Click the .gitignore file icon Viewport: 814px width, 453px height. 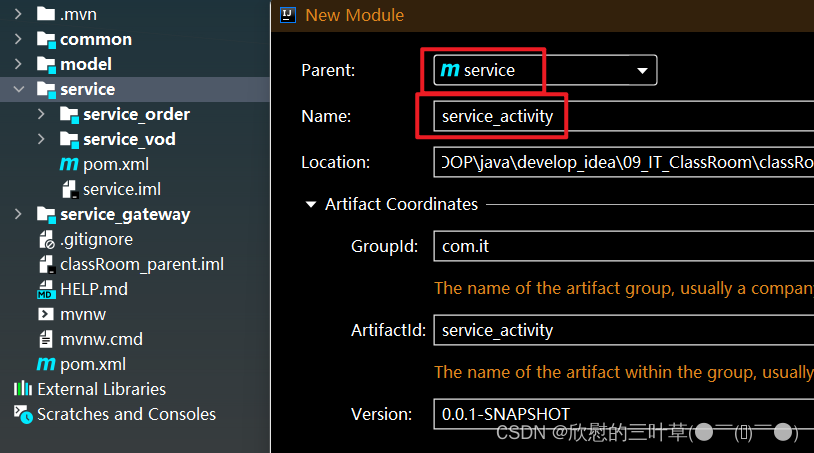(47, 239)
